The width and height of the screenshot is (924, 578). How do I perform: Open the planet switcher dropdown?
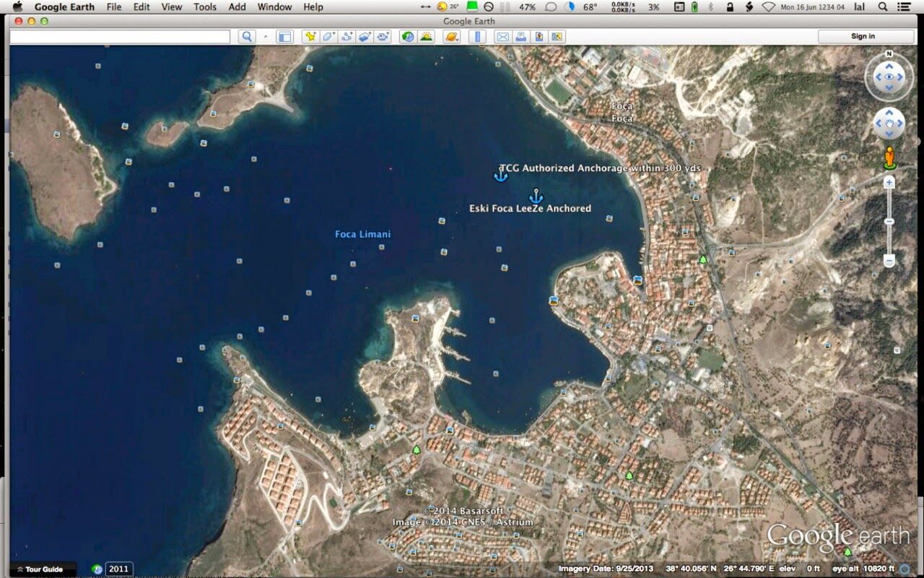coord(451,36)
